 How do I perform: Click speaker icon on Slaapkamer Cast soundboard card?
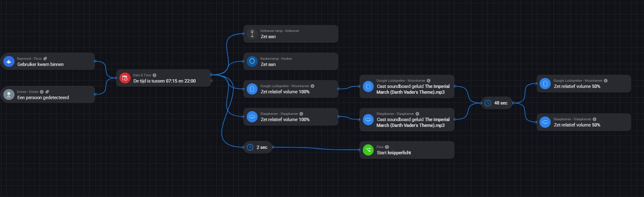tap(368, 119)
